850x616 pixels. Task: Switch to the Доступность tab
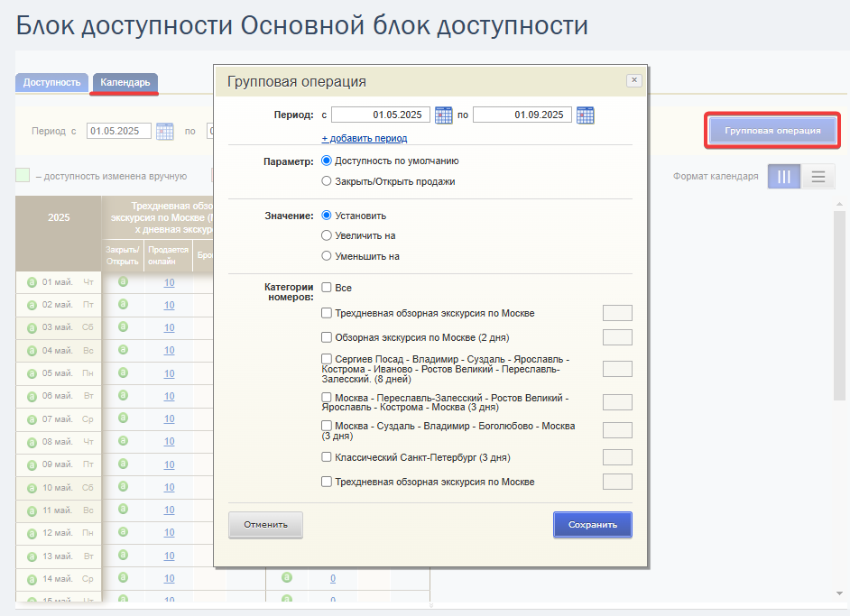[x=51, y=82]
